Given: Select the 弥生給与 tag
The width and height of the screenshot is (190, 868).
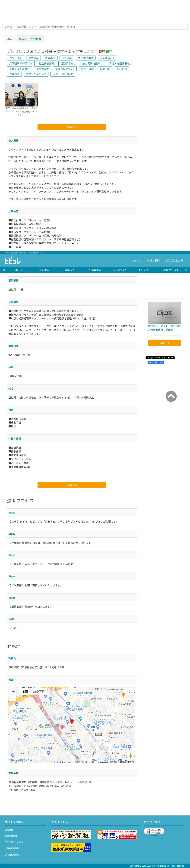Looking at the screenshot, I should coord(33,58).
